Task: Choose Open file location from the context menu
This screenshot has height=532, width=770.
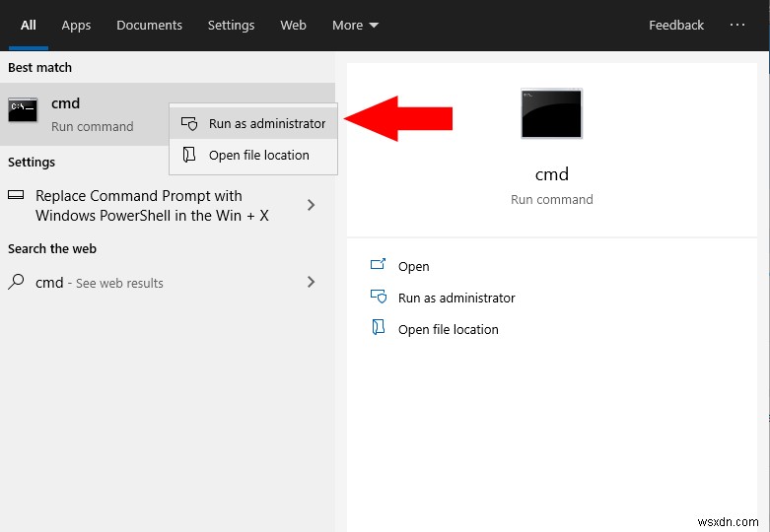Action: click(x=258, y=155)
